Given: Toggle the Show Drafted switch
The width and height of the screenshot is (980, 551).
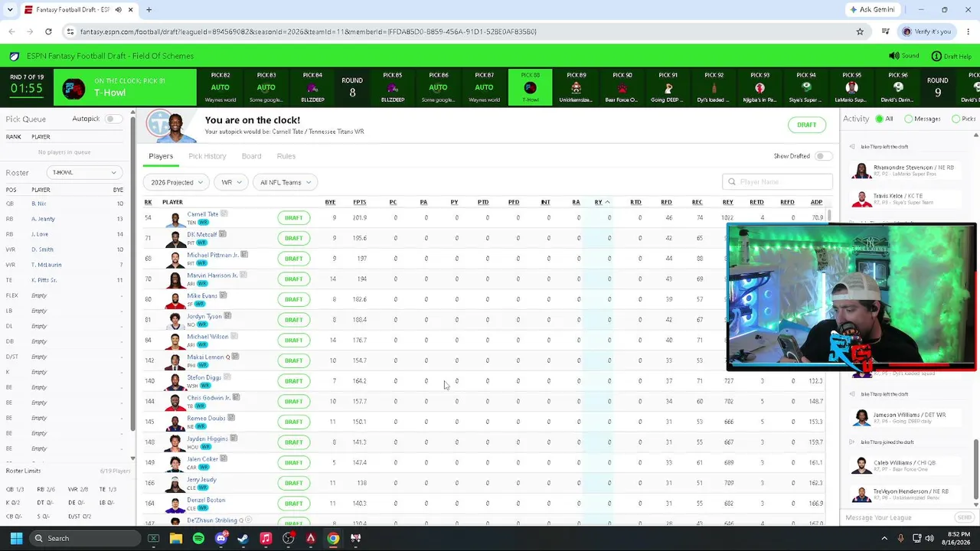Looking at the screenshot, I should 823,156.
